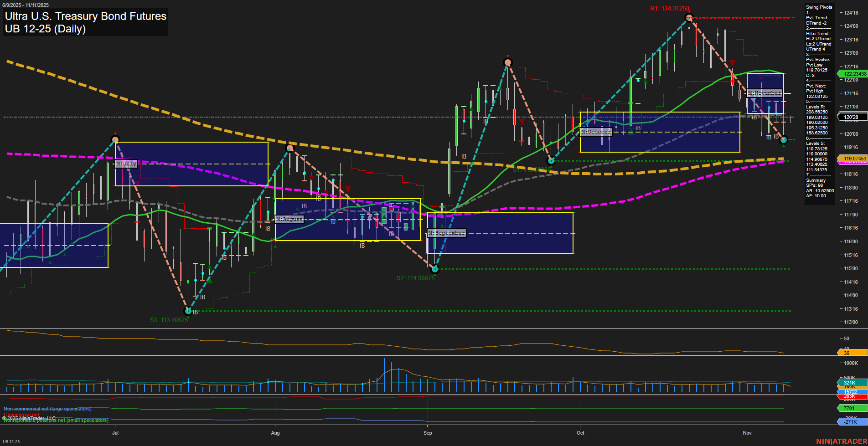Click the swing high pivot circle at R1 124.31250
The width and height of the screenshot is (868, 446).
(x=689, y=18)
